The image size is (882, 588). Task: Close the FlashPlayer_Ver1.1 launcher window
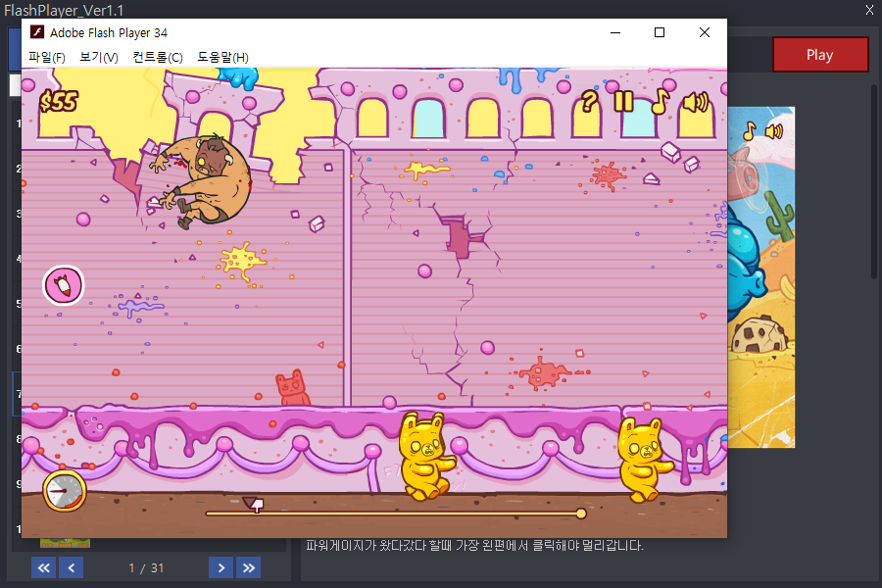tap(869, 10)
